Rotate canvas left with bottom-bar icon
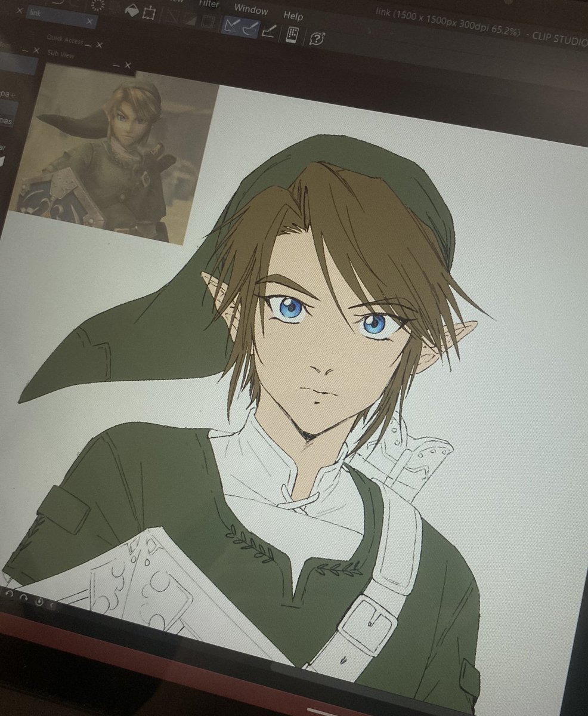Image resolution: width=588 pixels, height=716 pixels. pos(10,593)
